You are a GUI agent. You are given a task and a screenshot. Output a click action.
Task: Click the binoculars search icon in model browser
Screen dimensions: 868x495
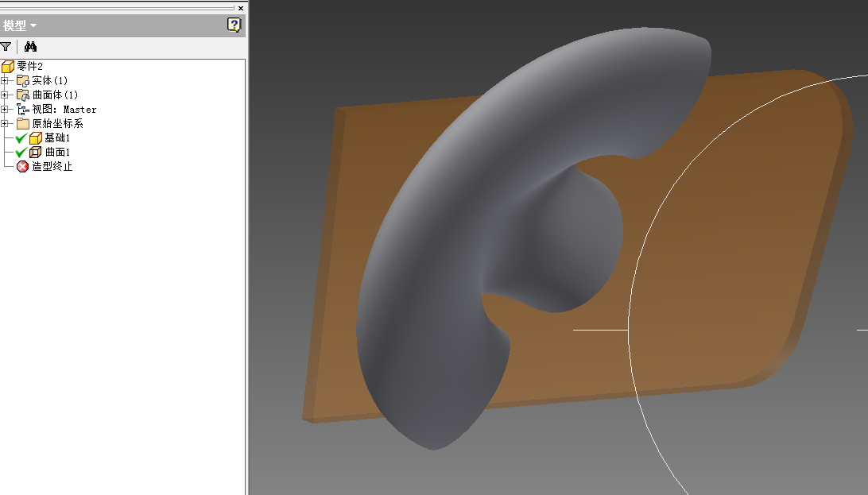[x=29, y=46]
